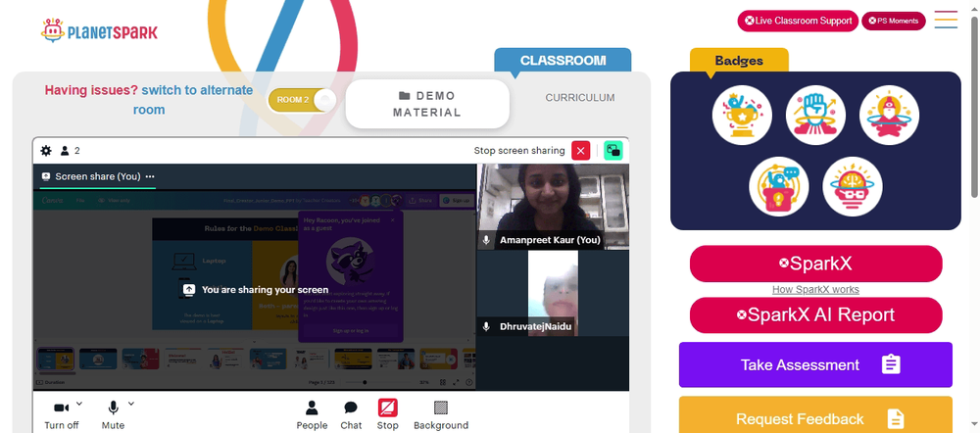Screen dimensions: 980x433
Task: Click the X icon on SparkX button
Action: tap(784, 264)
